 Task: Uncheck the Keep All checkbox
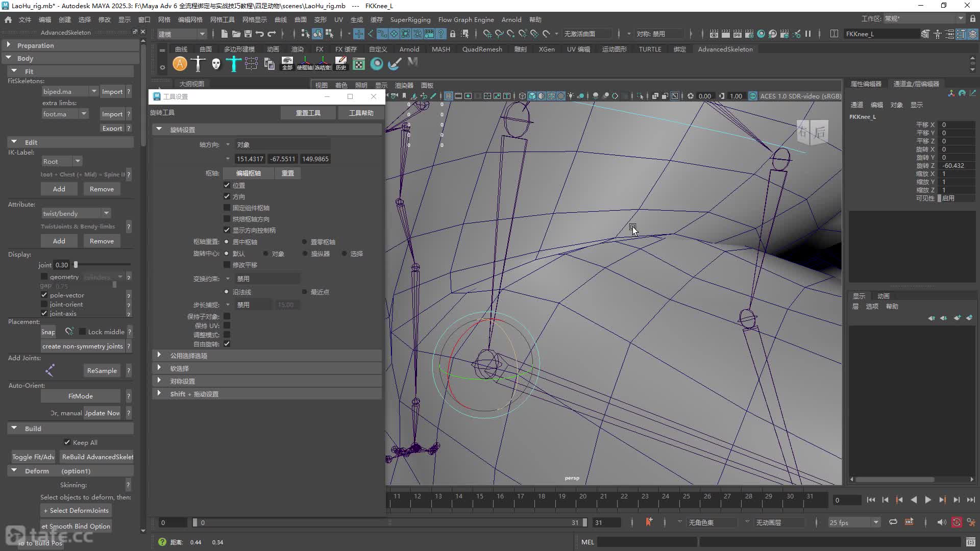(x=67, y=442)
